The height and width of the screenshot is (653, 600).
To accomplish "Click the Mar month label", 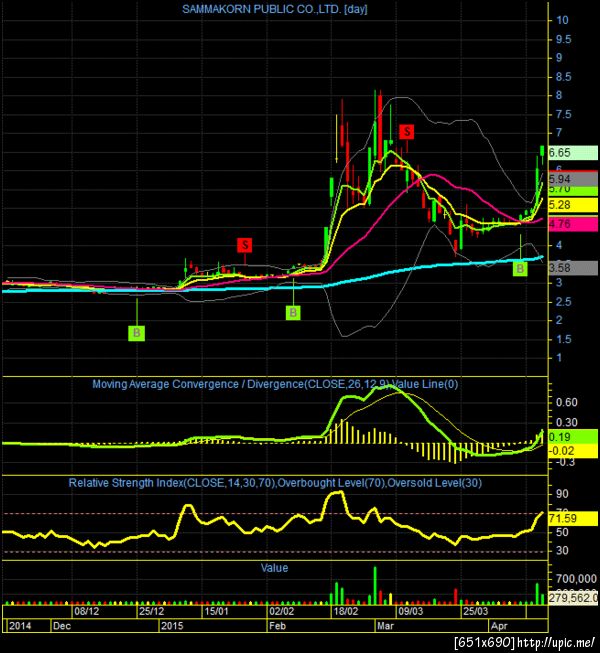I will click(385, 626).
